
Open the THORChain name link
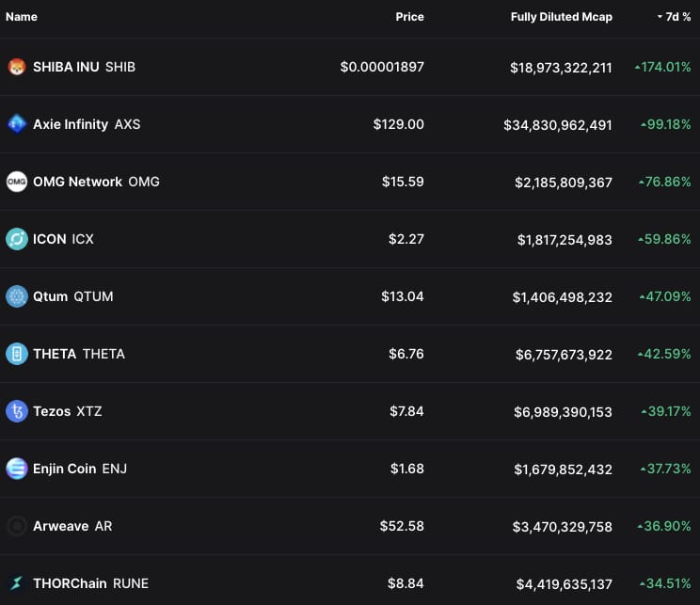click(x=71, y=583)
